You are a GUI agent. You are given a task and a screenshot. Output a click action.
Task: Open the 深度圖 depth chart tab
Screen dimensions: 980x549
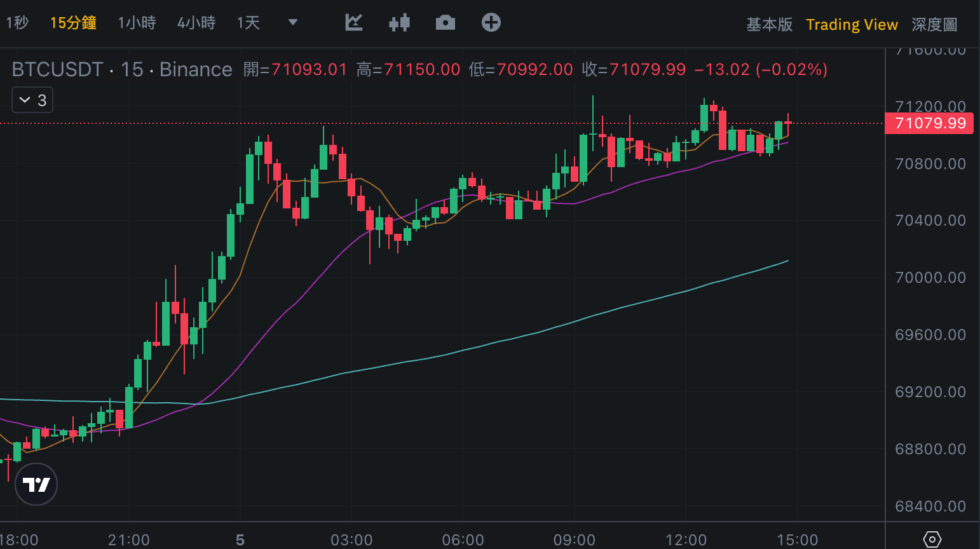(x=934, y=25)
